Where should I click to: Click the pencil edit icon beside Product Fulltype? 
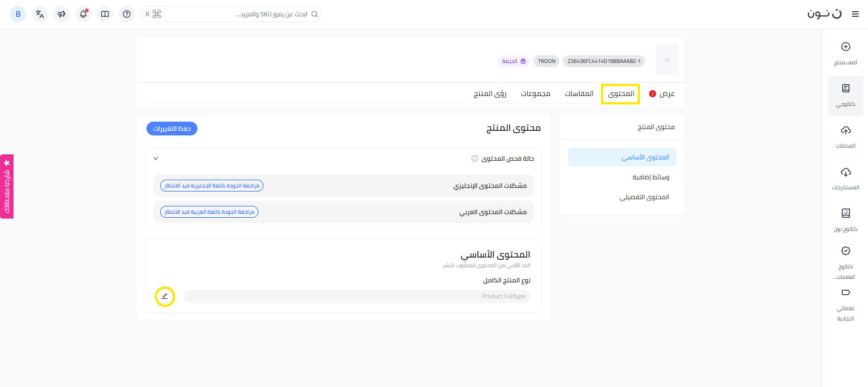coord(165,296)
